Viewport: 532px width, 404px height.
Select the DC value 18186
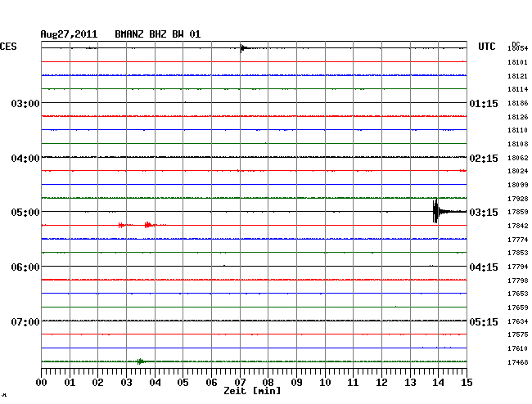(x=518, y=103)
